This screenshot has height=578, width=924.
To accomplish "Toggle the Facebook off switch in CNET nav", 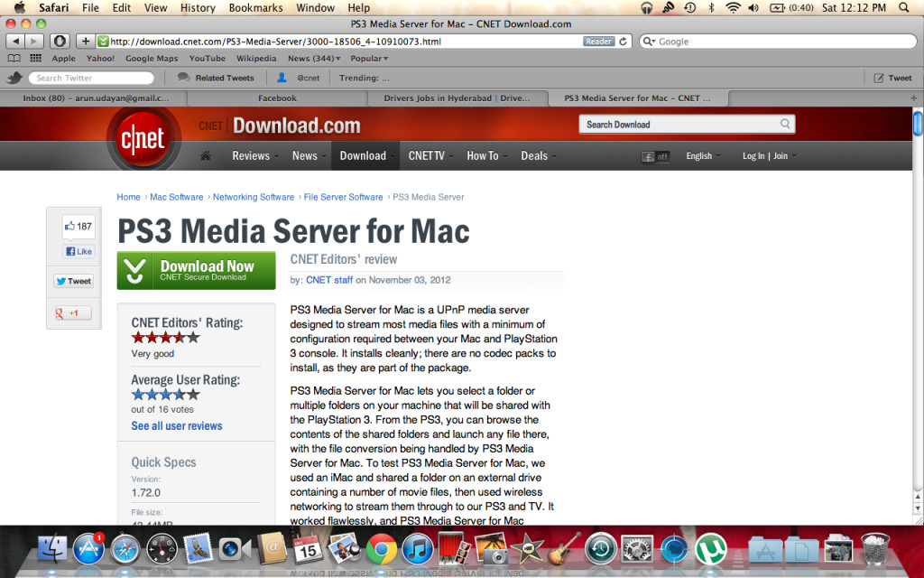I will [x=655, y=156].
